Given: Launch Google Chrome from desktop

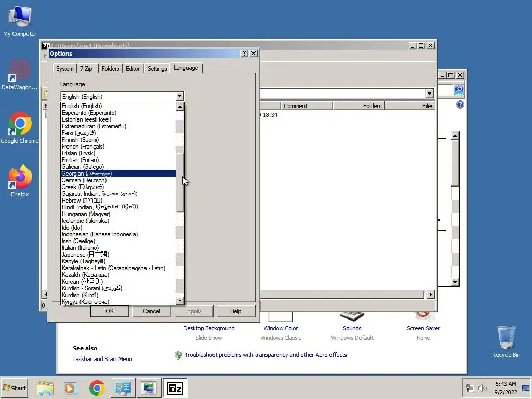Looking at the screenshot, I should (x=20, y=128).
